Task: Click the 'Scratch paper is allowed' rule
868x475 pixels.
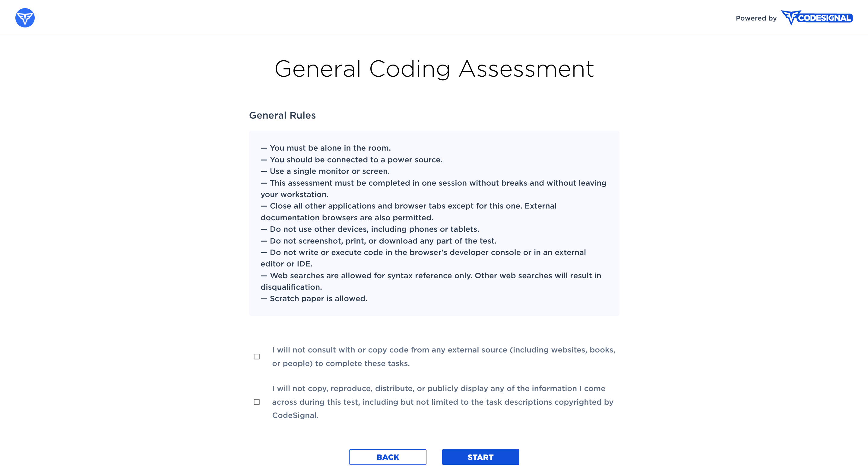Action: pyautogui.click(x=314, y=299)
